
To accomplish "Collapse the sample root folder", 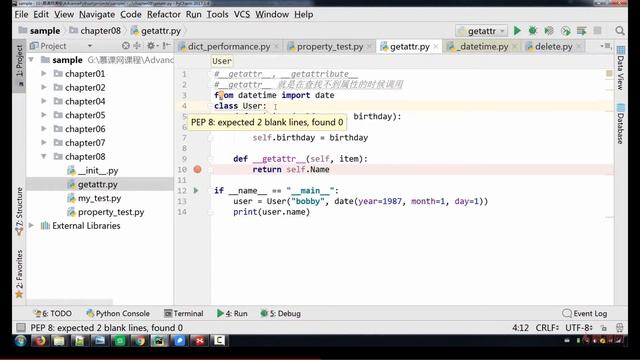I will click(31, 60).
